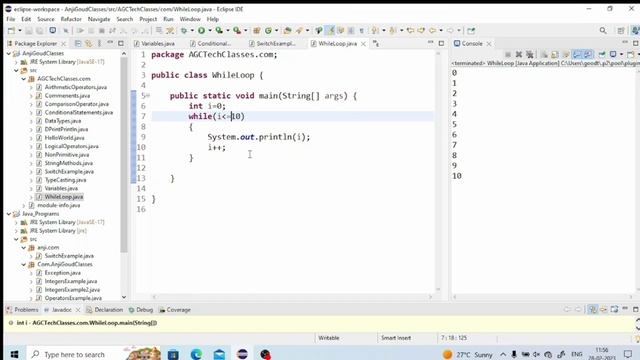Viewport: 640px width, 360px height.
Task: Open the Eclipse icon on taskbar
Action: click(x=242, y=354)
